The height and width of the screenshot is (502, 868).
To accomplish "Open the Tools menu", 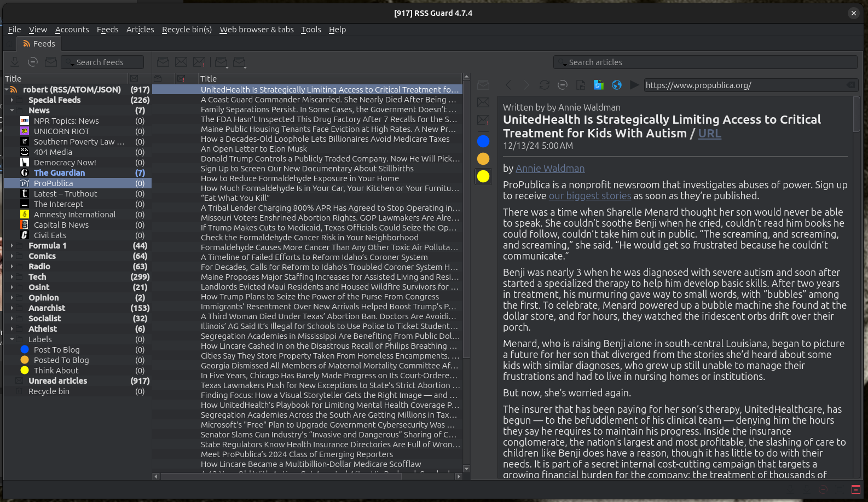I will 311,30.
